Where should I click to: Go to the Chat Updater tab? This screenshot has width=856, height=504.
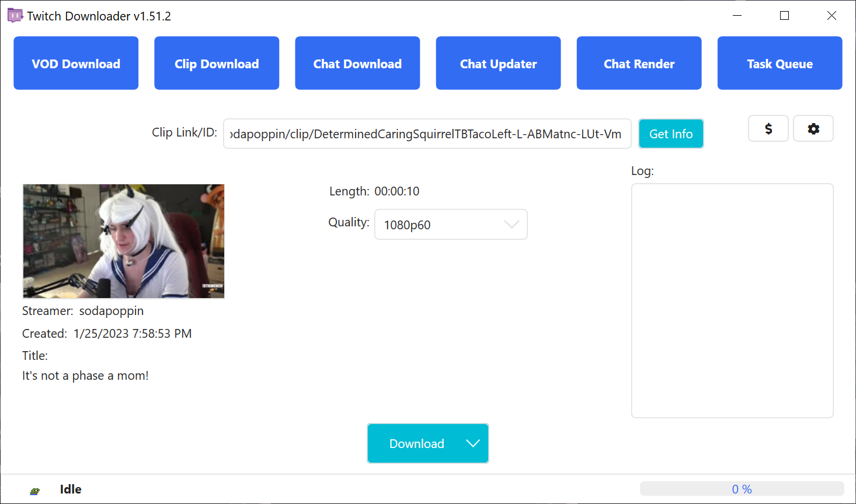click(x=498, y=63)
